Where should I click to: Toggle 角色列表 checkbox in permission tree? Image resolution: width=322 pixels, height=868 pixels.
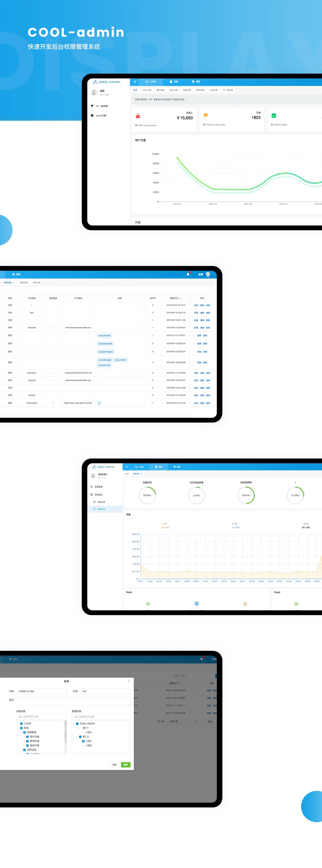coord(27,745)
